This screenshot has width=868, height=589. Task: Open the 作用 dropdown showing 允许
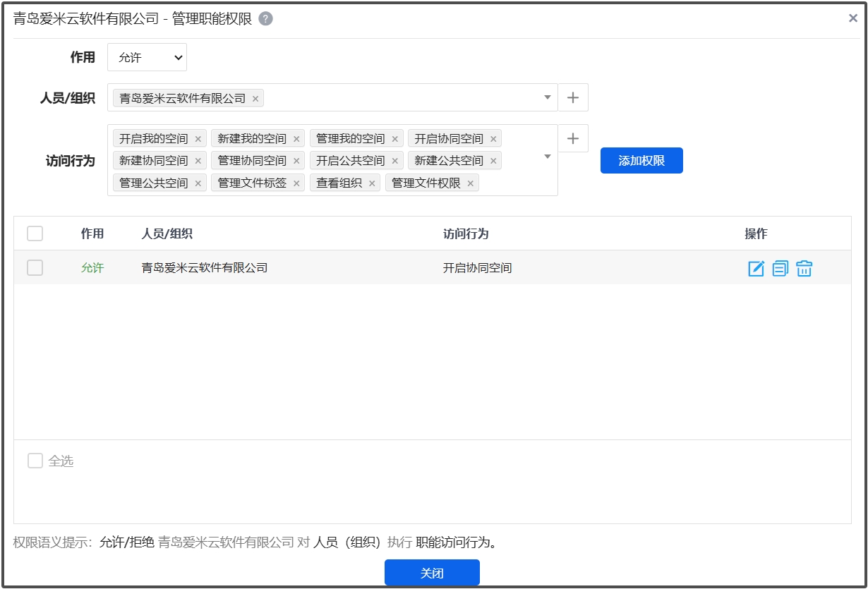click(147, 58)
